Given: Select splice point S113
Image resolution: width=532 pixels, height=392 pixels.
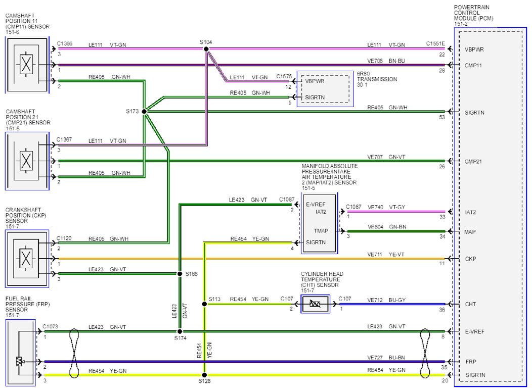Looking at the screenshot, I should (x=204, y=304).
